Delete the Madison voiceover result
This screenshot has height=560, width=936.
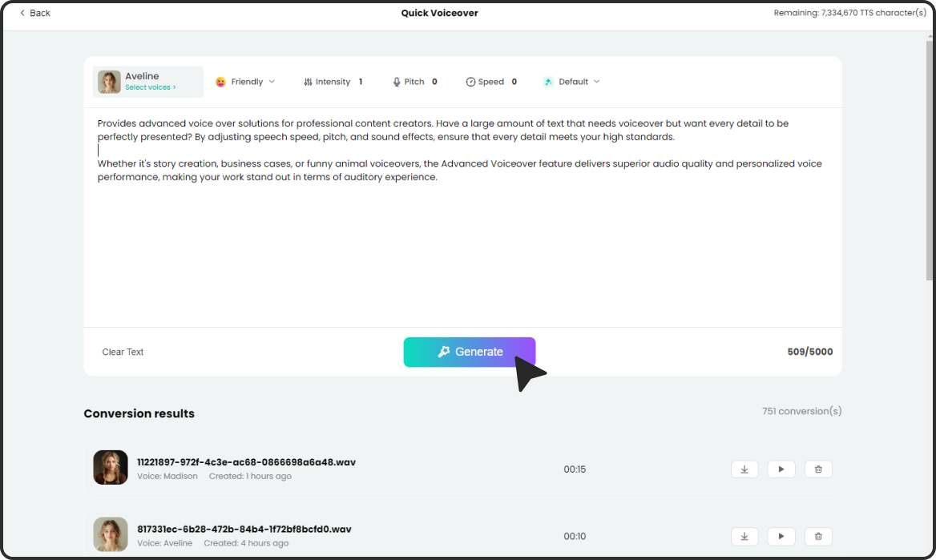coord(818,469)
